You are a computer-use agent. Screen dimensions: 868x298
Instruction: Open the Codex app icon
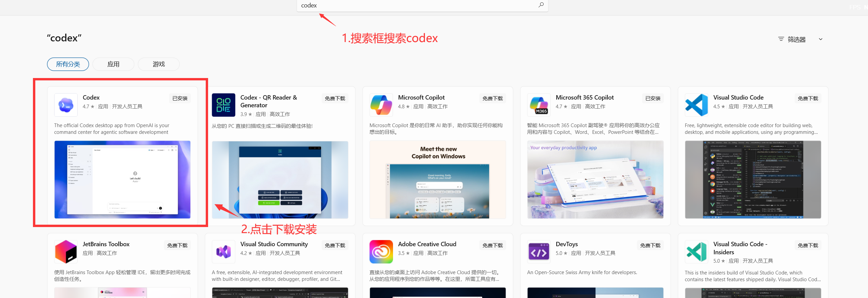point(66,105)
